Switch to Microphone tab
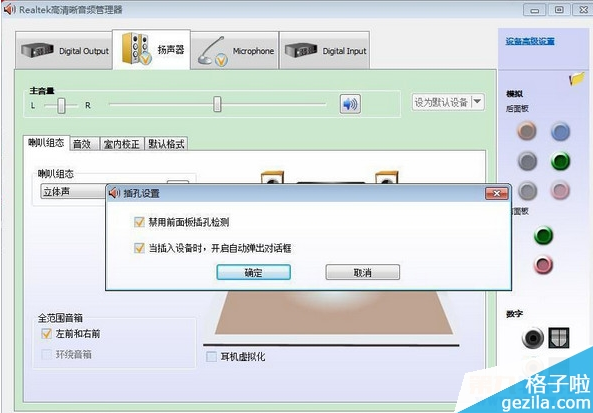Viewport: 593px width, 413px height. pos(234,50)
